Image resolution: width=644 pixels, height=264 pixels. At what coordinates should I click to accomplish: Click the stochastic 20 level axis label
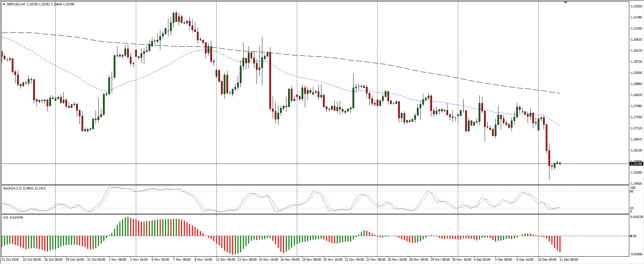coord(632,208)
